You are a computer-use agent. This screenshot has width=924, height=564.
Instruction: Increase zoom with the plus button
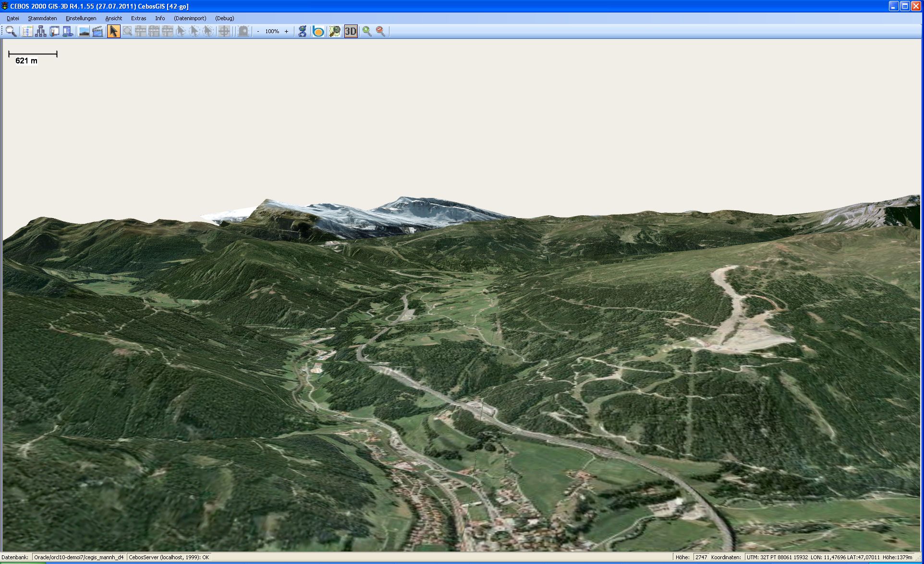[287, 32]
